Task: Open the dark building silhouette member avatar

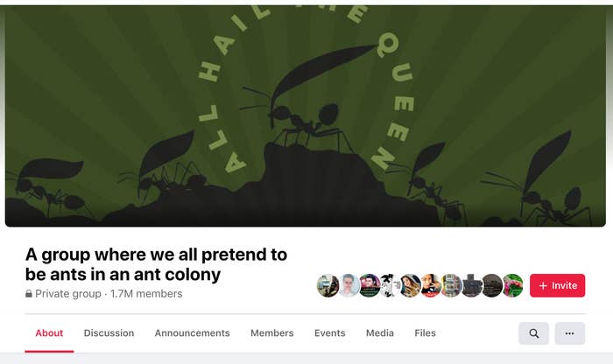Action: point(471,285)
